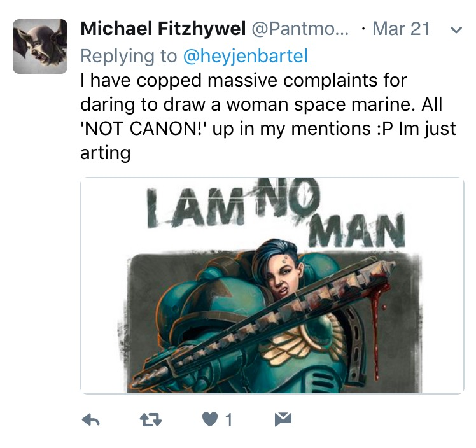Open the Mar 21 timestamp permalink
The image size is (476, 448).
pos(401,29)
